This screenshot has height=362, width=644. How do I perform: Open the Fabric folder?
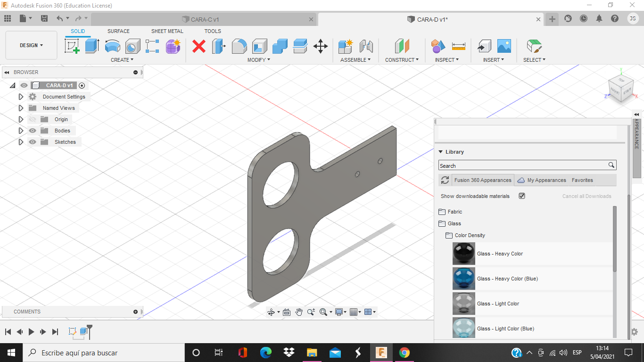click(451, 212)
